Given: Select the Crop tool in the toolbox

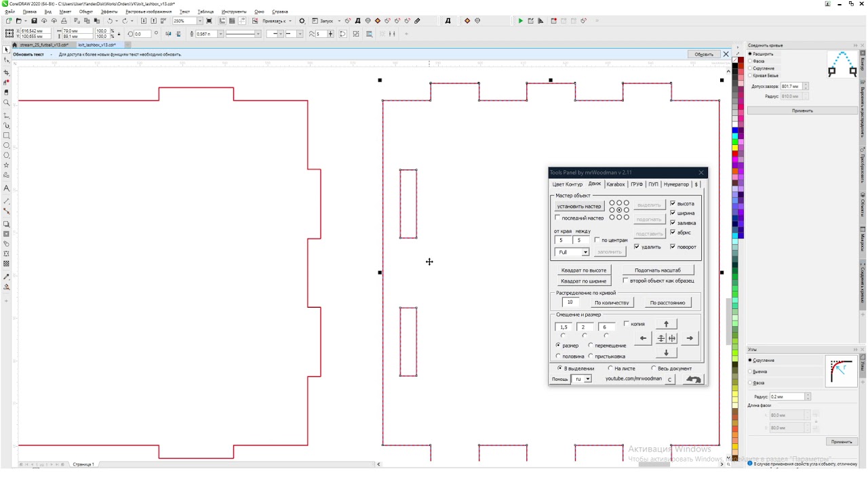Looking at the screenshot, I should 7,73.
